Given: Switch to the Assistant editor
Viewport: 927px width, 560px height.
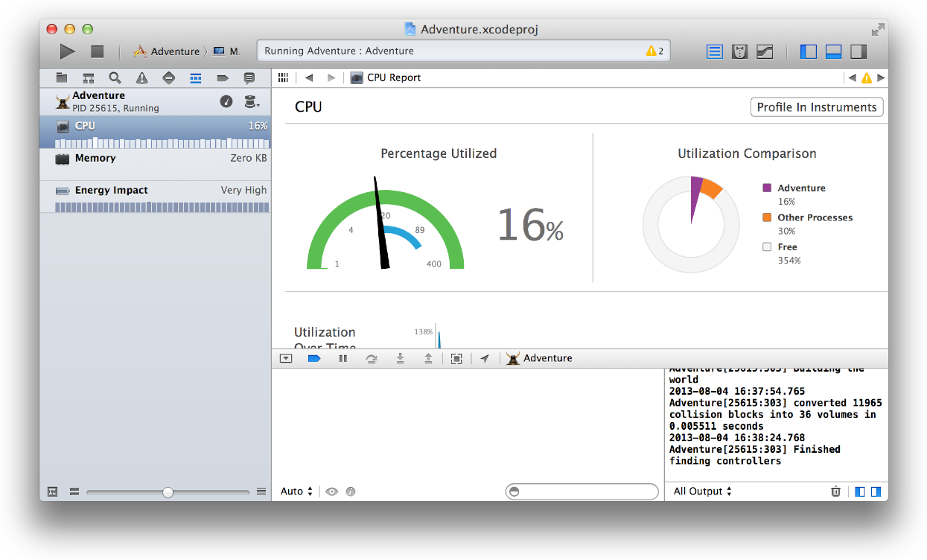Looking at the screenshot, I should tap(739, 51).
